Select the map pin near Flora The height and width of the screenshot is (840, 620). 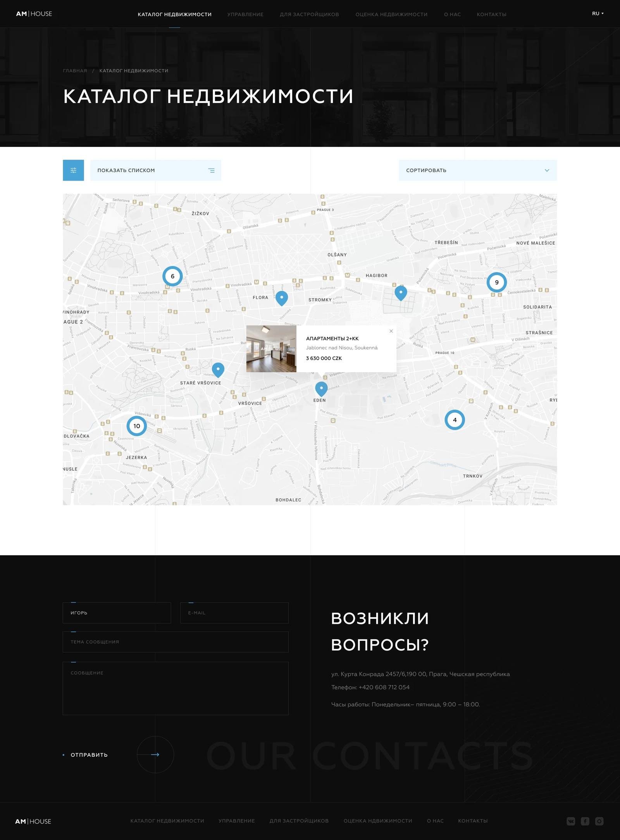(x=282, y=298)
